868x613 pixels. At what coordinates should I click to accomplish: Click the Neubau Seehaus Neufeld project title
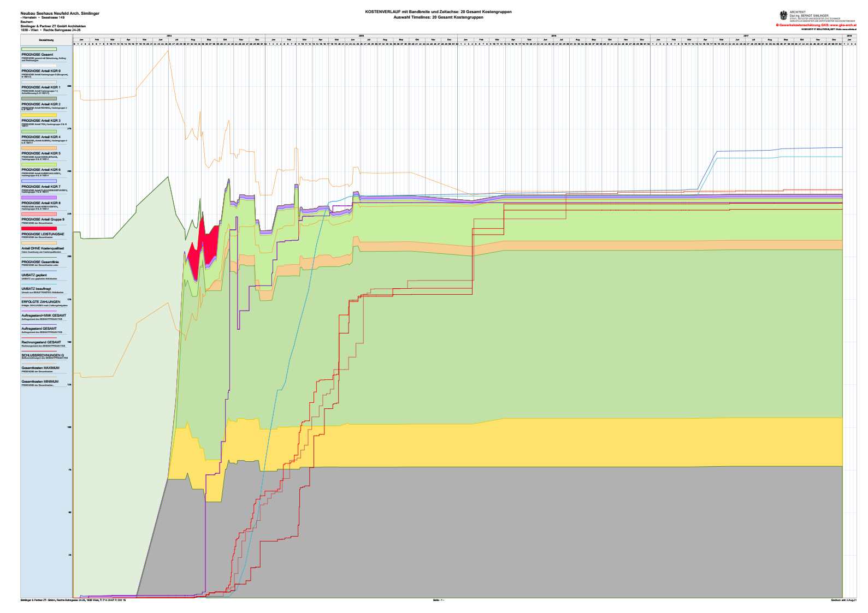pos(60,13)
